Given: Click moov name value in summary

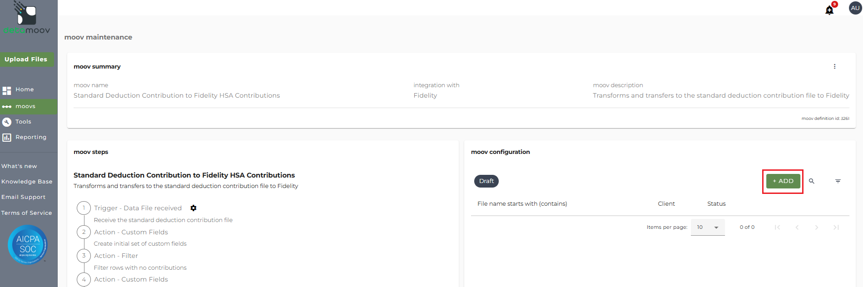Looking at the screenshot, I should tap(177, 95).
